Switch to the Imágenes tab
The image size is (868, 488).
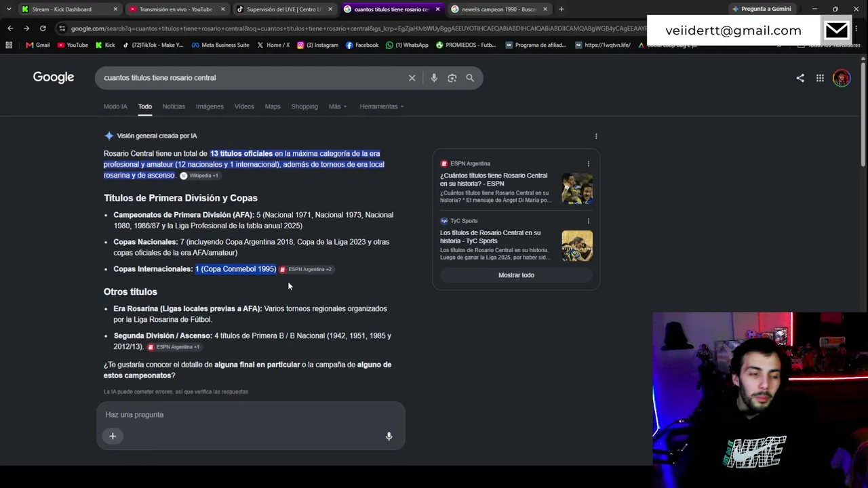pos(210,106)
